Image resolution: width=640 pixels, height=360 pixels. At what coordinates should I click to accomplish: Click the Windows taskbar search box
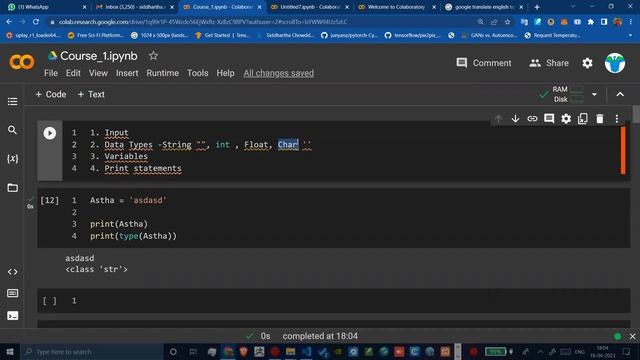(92, 351)
